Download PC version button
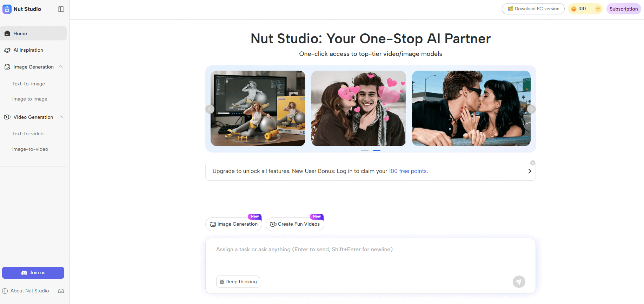 click(533, 9)
